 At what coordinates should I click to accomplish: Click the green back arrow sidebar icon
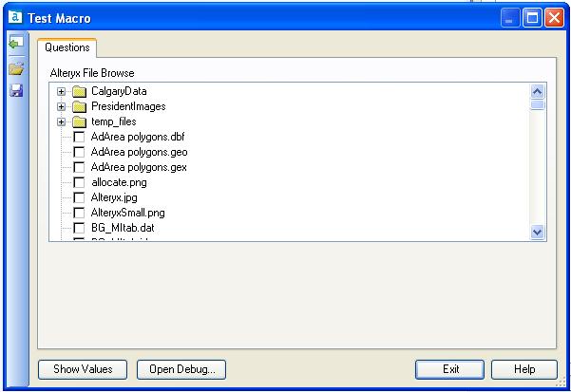coord(16,44)
